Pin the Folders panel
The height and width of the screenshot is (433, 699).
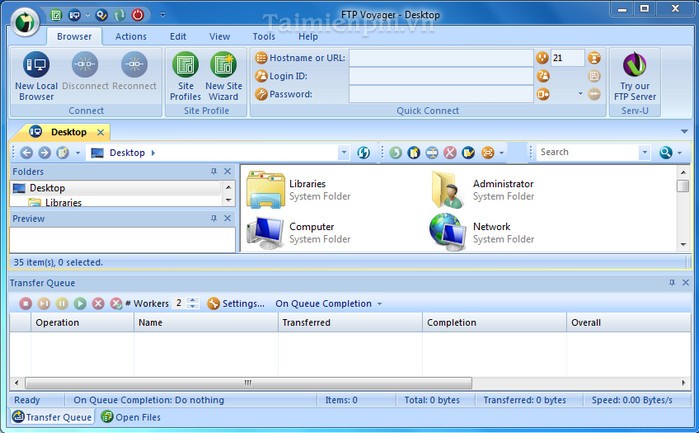pos(213,172)
